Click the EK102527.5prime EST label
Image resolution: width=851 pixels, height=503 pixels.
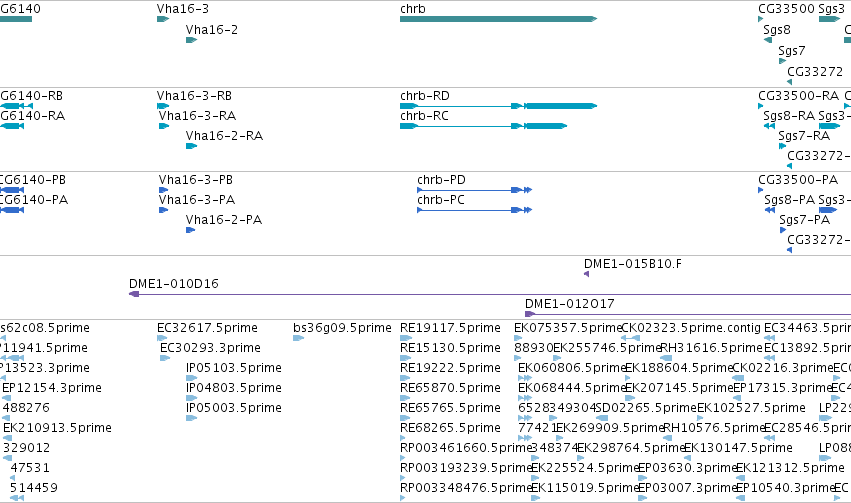pos(751,409)
